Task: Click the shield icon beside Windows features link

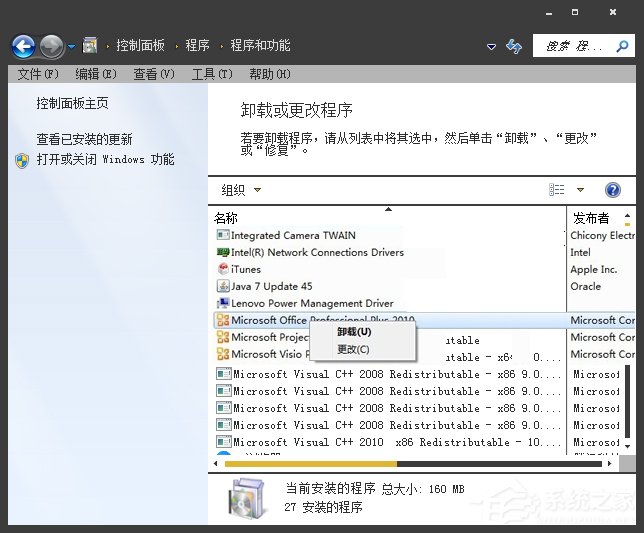Action: [22, 161]
